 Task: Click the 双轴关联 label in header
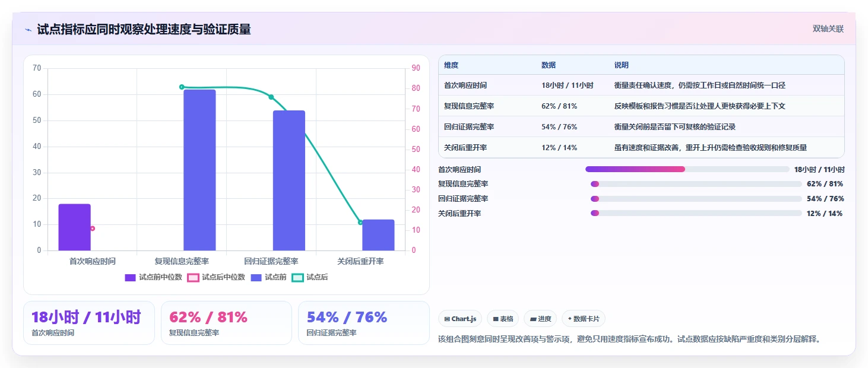(828, 28)
